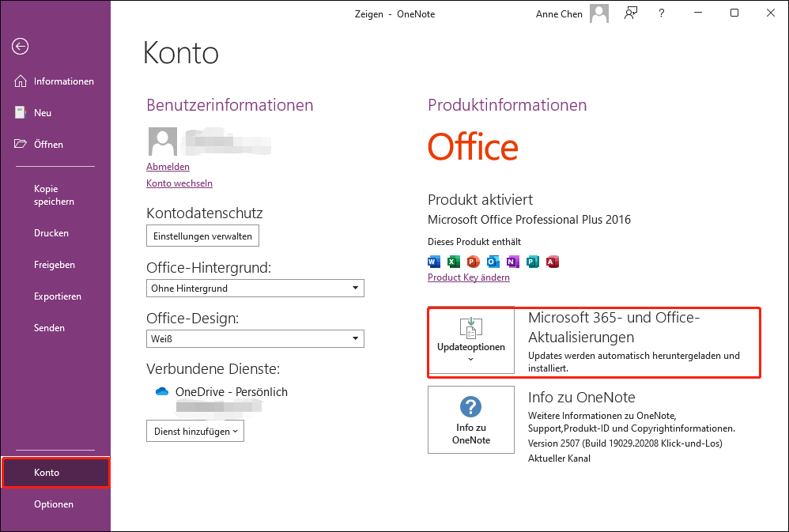This screenshot has width=789, height=532.
Task: Click Microsoft Office Professional Plus 2016 text
Action: 529,220
